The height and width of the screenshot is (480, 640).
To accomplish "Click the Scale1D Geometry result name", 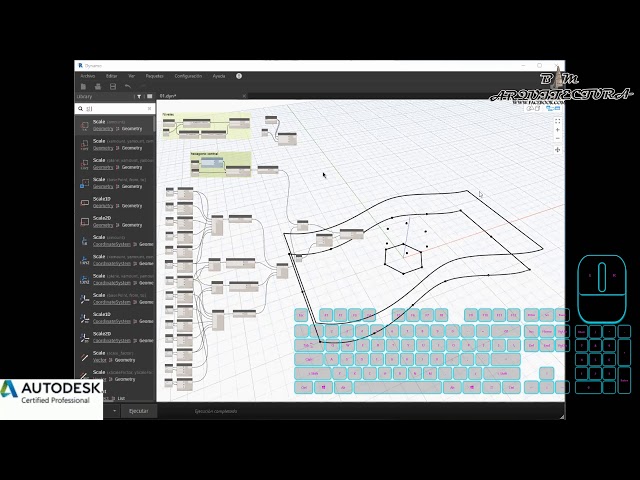I will coord(102,199).
